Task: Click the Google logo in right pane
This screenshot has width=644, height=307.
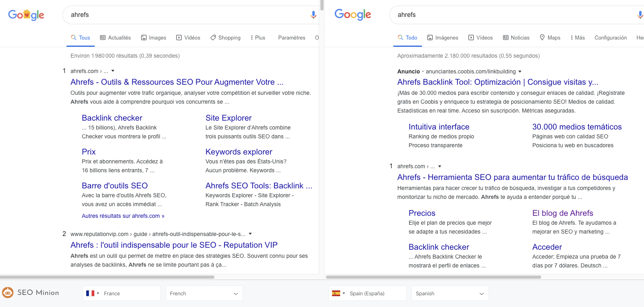Action: click(x=353, y=15)
